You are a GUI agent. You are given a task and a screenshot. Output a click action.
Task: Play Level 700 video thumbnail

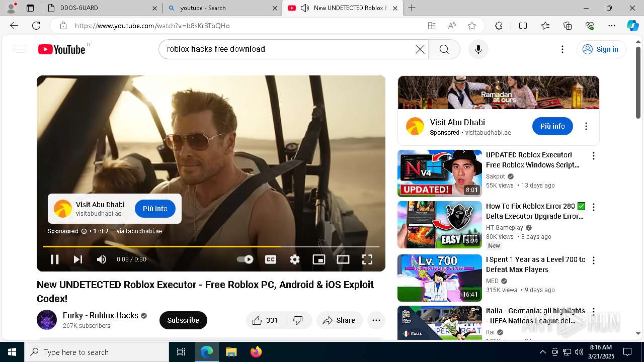[440, 278]
